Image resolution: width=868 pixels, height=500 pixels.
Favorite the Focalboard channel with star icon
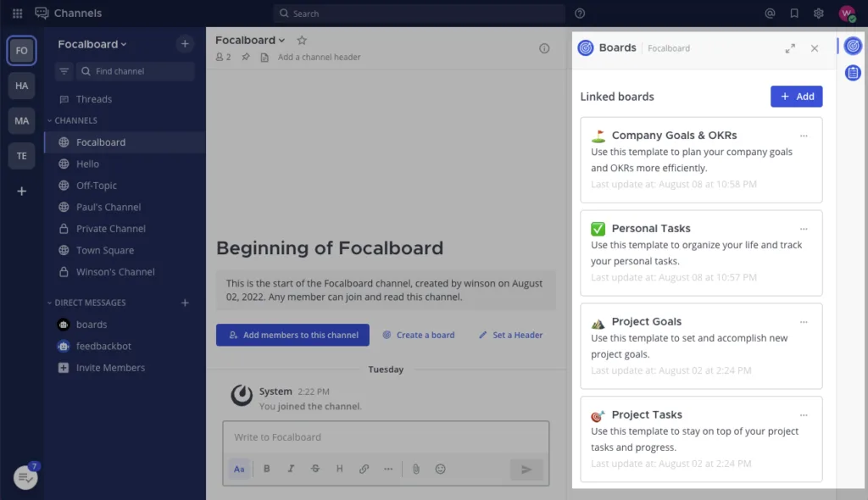(302, 40)
